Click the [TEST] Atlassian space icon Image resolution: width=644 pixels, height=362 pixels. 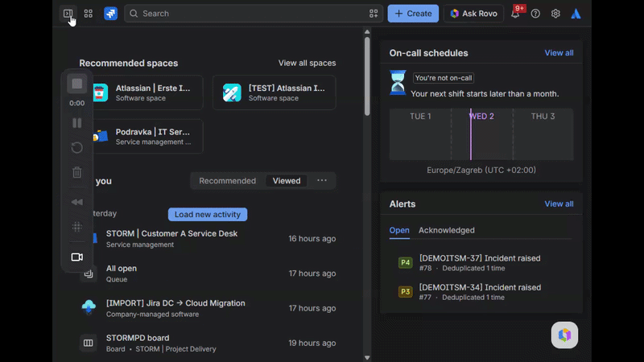coord(232,93)
